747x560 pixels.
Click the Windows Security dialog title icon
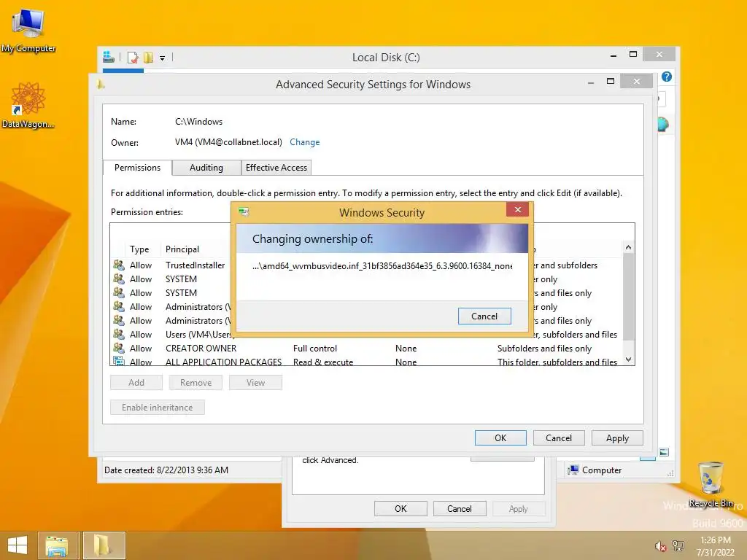pyautogui.click(x=244, y=212)
